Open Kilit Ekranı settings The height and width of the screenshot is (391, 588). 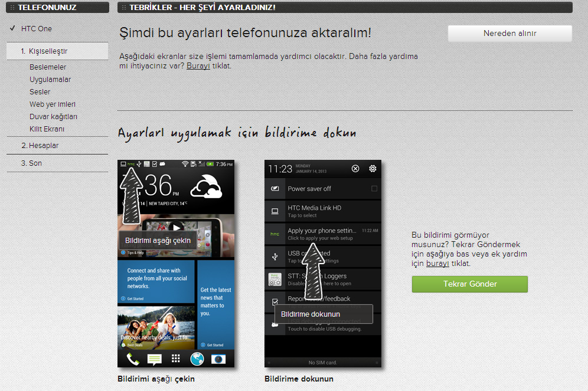47,129
